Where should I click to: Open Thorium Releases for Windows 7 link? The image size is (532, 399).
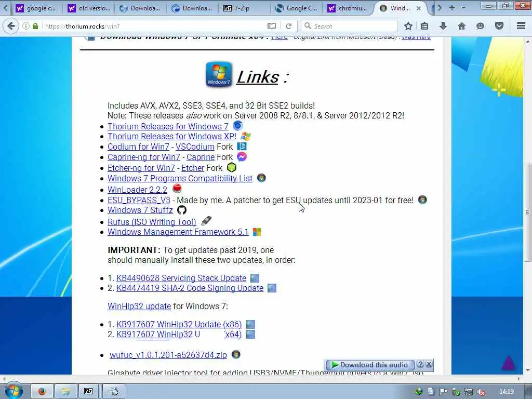point(168,126)
